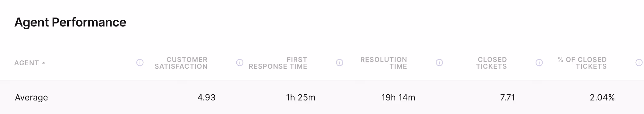Click the 4.93 average satisfaction value
This screenshot has height=114, width=644.
coord(206,98)
